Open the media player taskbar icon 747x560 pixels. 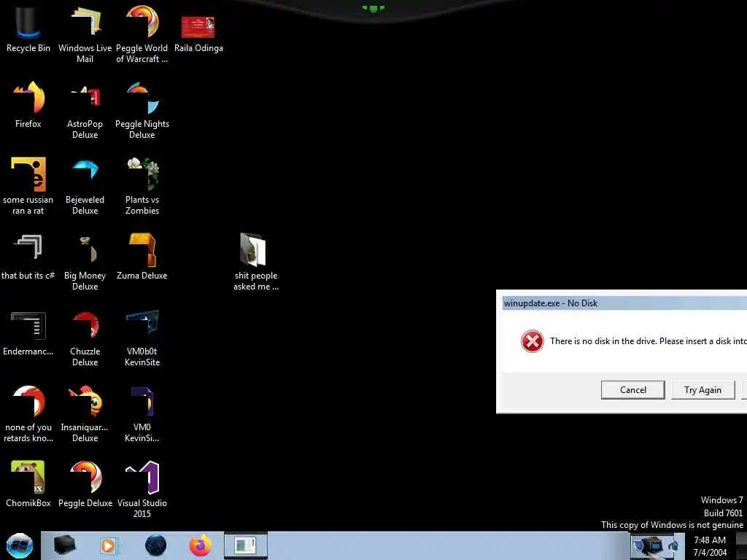coord(108,545)
